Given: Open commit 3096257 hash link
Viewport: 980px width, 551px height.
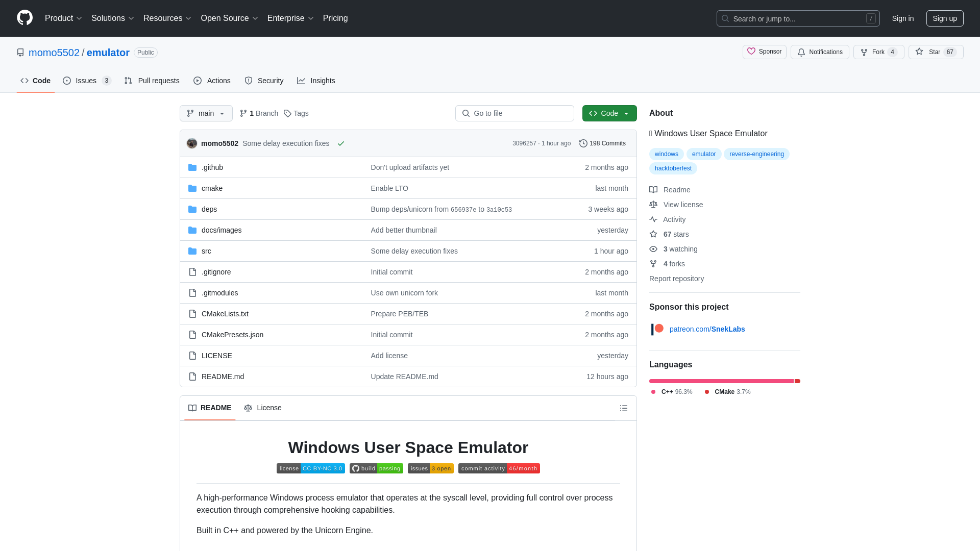Looking at the screenshot, I should 524,143.
